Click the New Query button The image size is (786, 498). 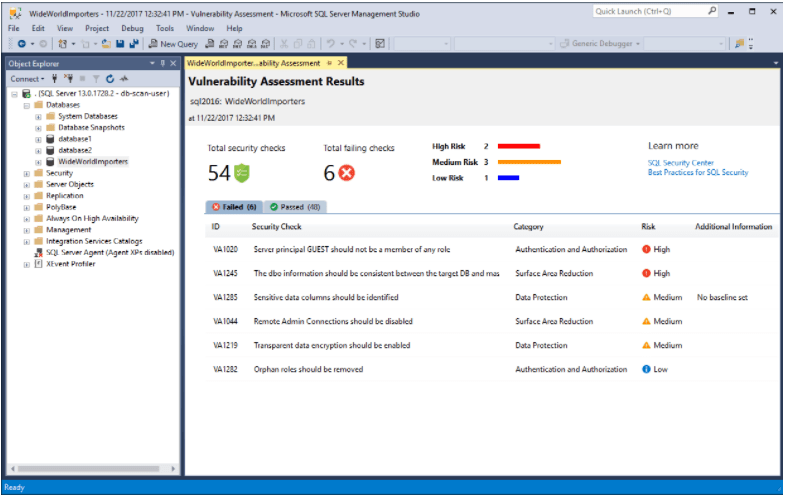(173, 44)
